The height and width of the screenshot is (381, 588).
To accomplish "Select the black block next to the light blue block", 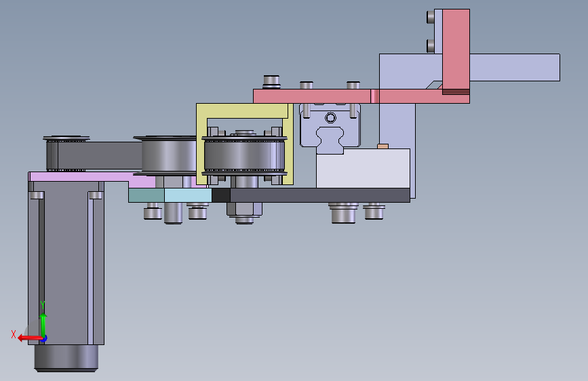I will 221,195.
